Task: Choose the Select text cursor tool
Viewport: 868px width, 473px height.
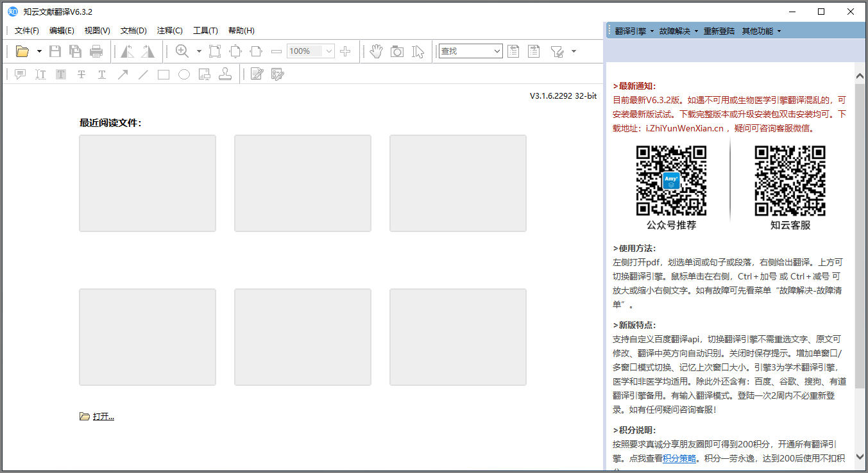Action: point(418,51)
